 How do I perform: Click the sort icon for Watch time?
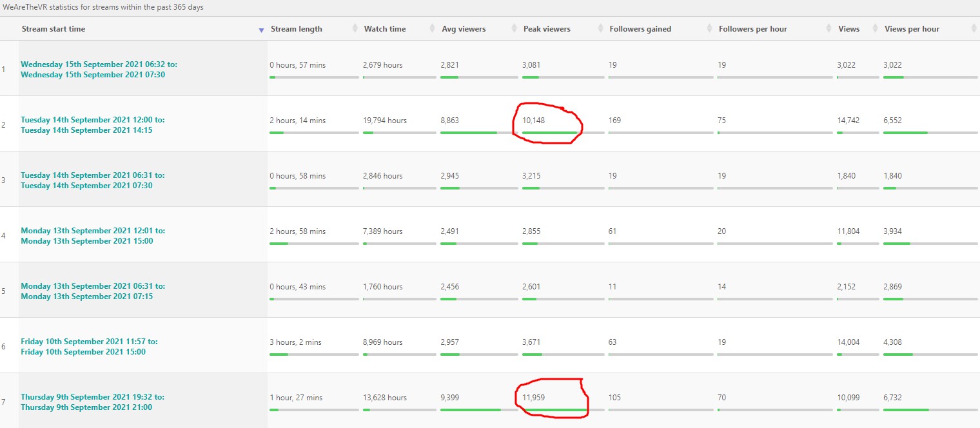[x=432, y=29]
